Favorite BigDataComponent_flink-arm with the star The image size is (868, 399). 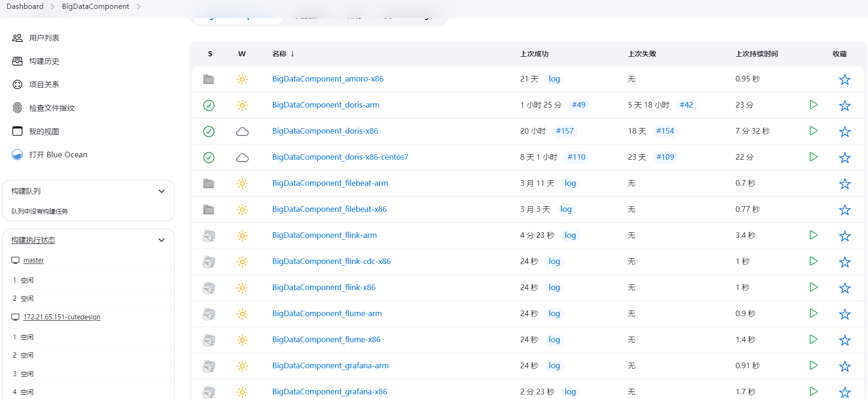pos(845,236)
